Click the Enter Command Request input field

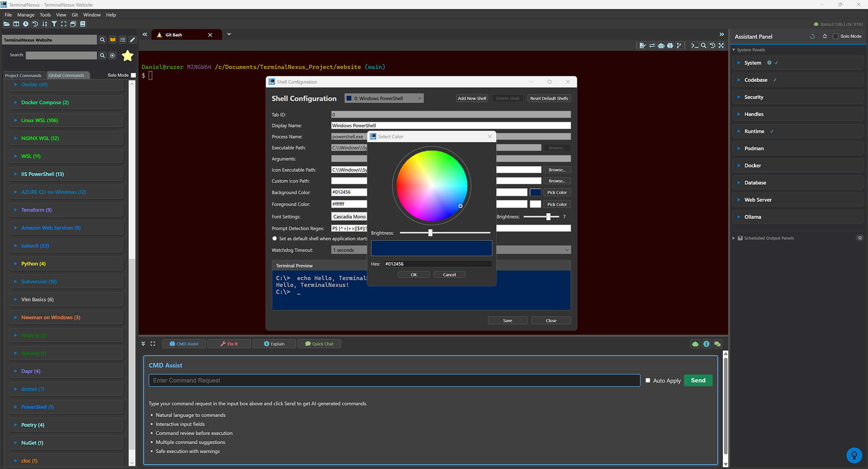coord(394,380)
